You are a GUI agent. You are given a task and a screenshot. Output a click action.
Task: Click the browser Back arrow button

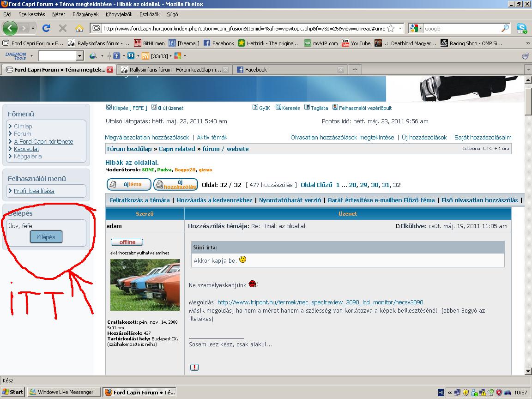coord(10,28)
